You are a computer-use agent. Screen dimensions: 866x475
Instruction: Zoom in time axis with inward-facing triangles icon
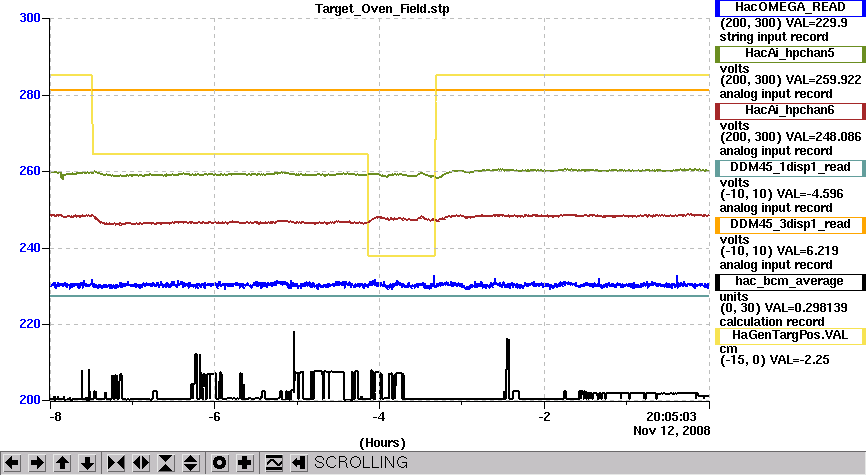[116, 462]
